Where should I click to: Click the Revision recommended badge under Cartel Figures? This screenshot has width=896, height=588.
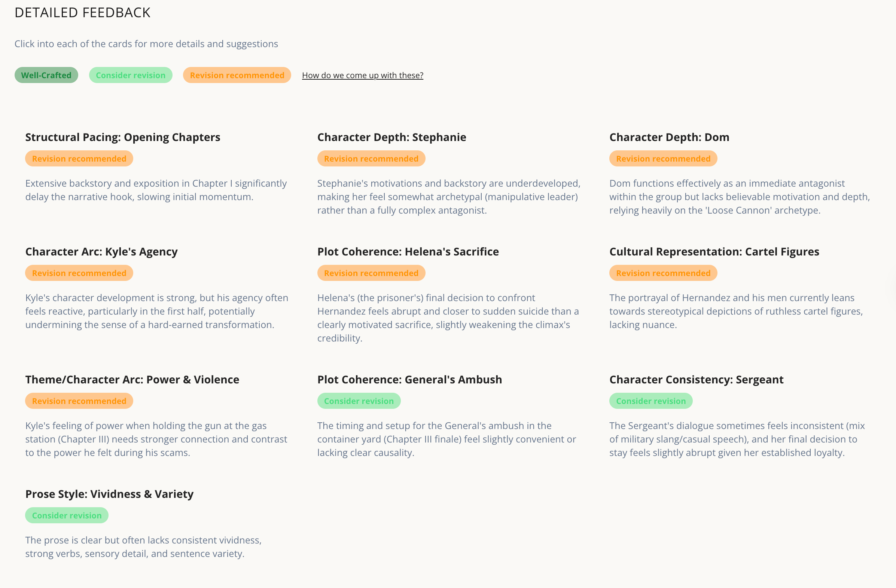click(x=663, y=273)
